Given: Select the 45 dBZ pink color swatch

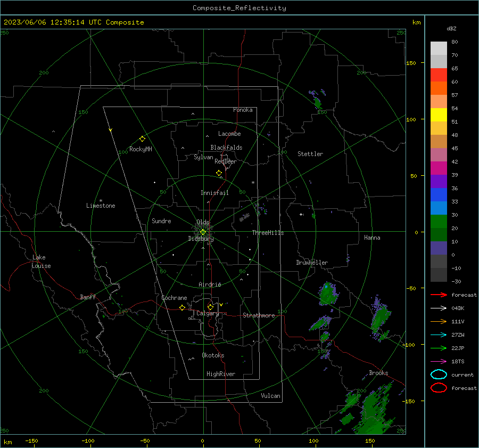Looking at the screenshot, I should tap(439, 154).
